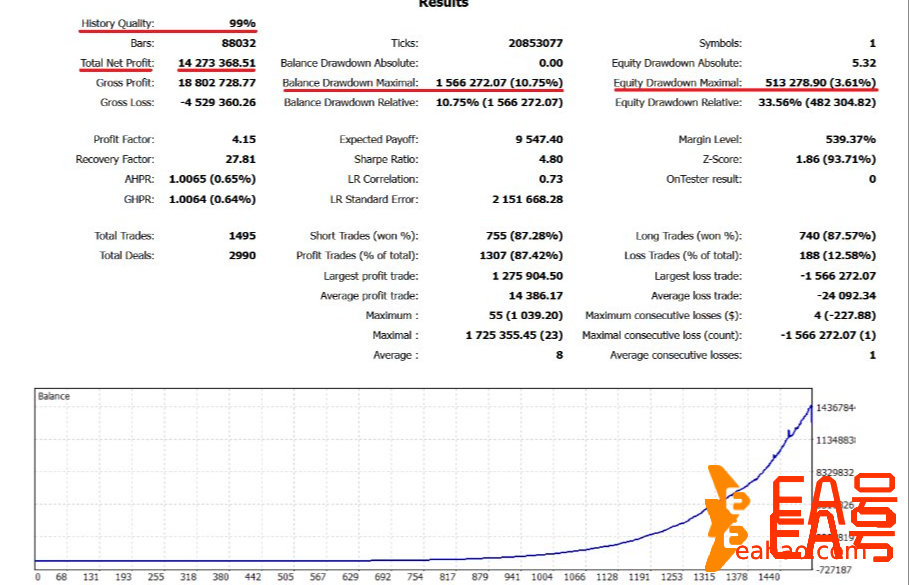Screen dimensions: 909x585
Task: Select the Sharpe Ratio value 4.80
Action: tap(550, 160)
